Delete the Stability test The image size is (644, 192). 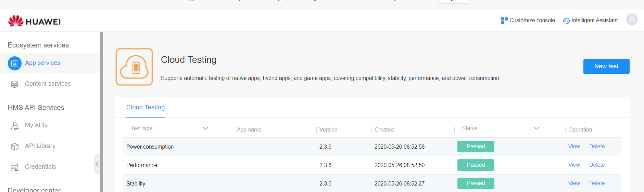(x=597, y=183)
